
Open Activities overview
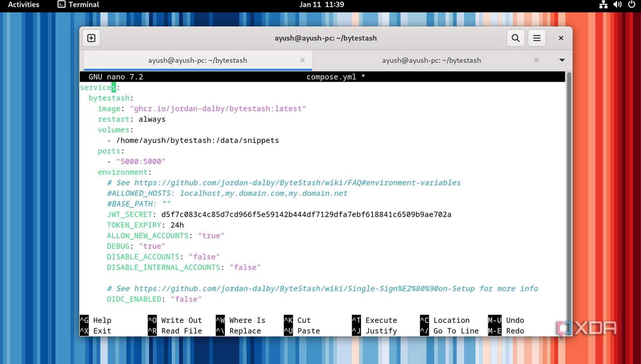coord(23,5)
